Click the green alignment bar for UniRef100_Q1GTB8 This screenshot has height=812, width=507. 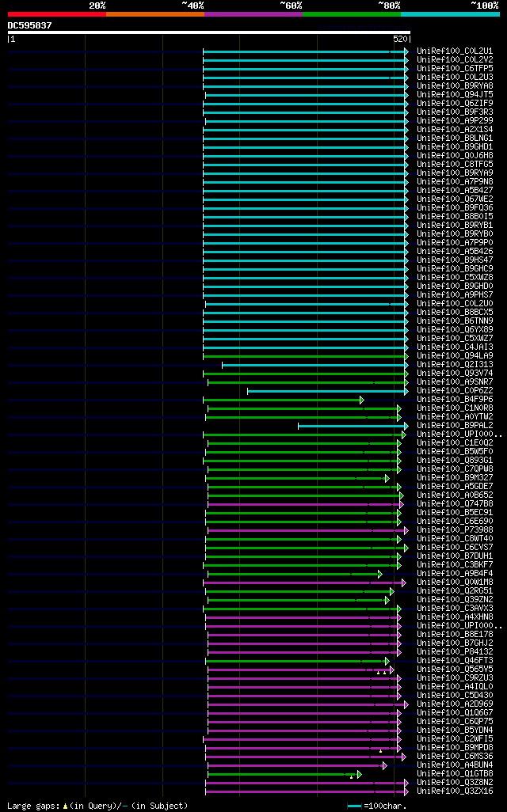(284, 775)
